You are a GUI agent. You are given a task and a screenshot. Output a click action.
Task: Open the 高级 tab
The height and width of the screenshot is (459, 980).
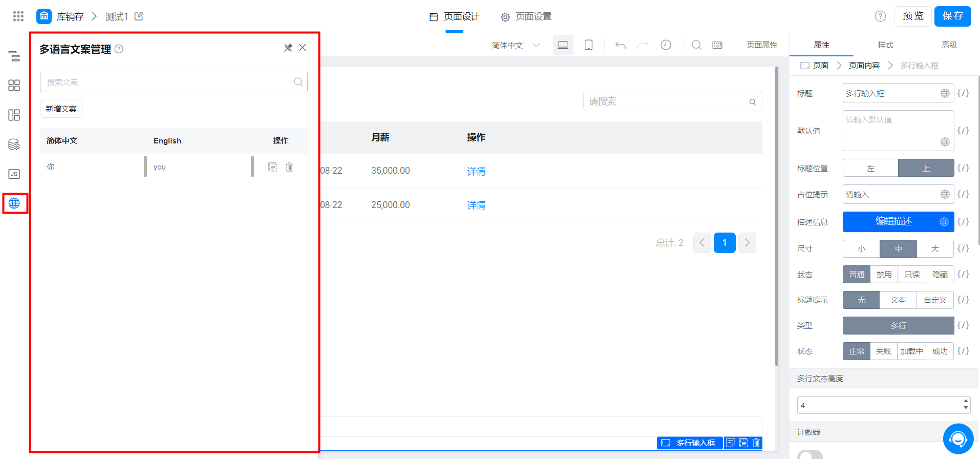(x=949, y=45)
